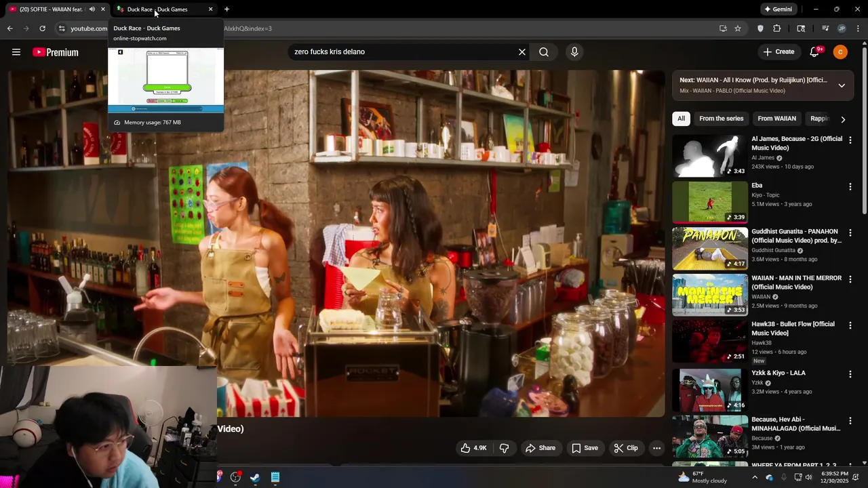Like the video with 4.9K likes
This screenshot has width=868, height=488.
pos(474,448)
